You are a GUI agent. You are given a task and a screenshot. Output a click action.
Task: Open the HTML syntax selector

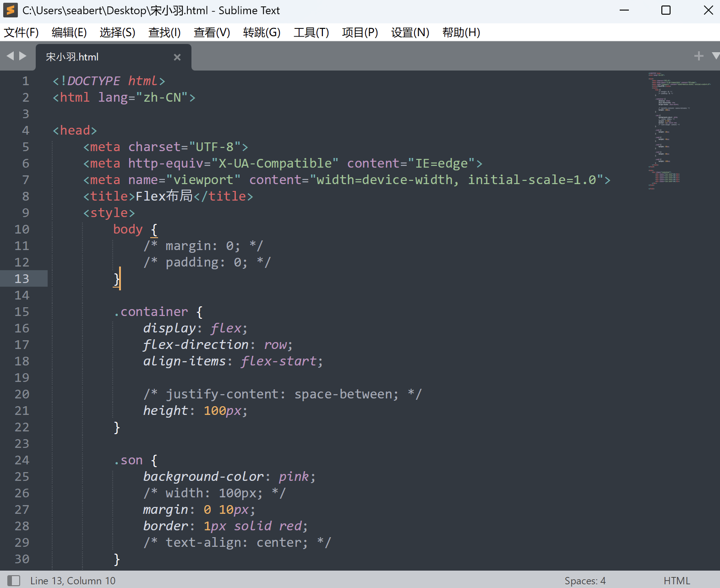click(676, 581)
